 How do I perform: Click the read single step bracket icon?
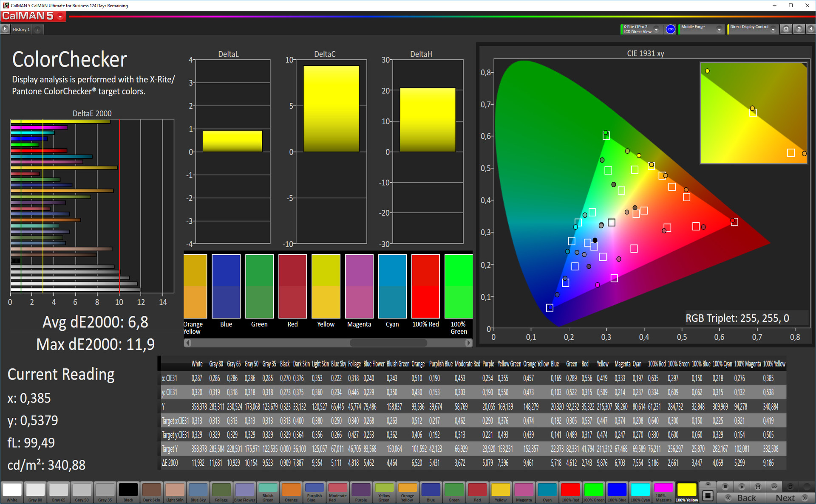point(758,487)
